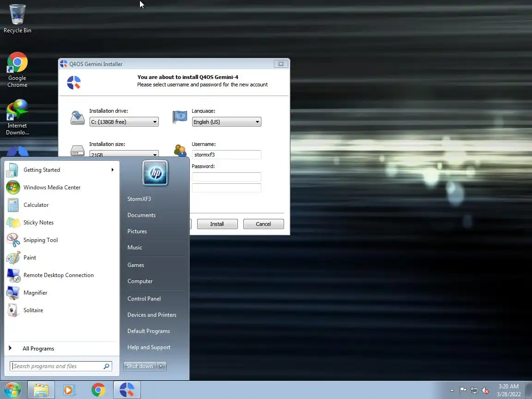Screen dimensions: 532x399
Task: Open Games from the Start menu
Action: pyautogui.click(x=136, y=265)
